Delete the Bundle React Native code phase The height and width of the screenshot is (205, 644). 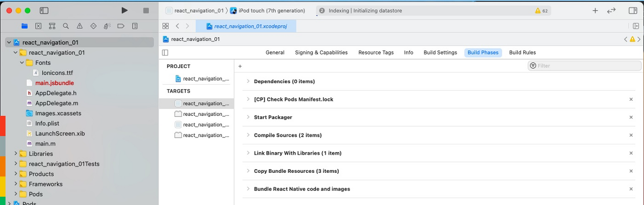pyautogui.click(x=631, y=189)
